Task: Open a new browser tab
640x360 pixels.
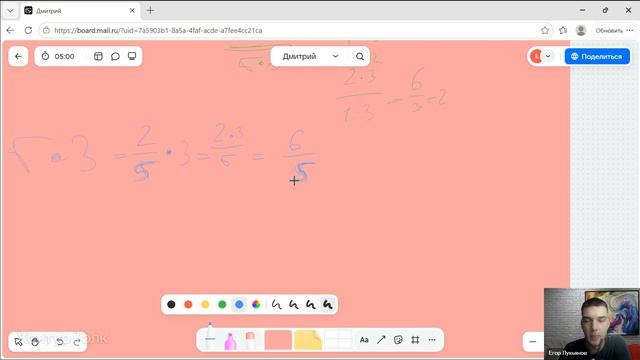Action: 150,11
